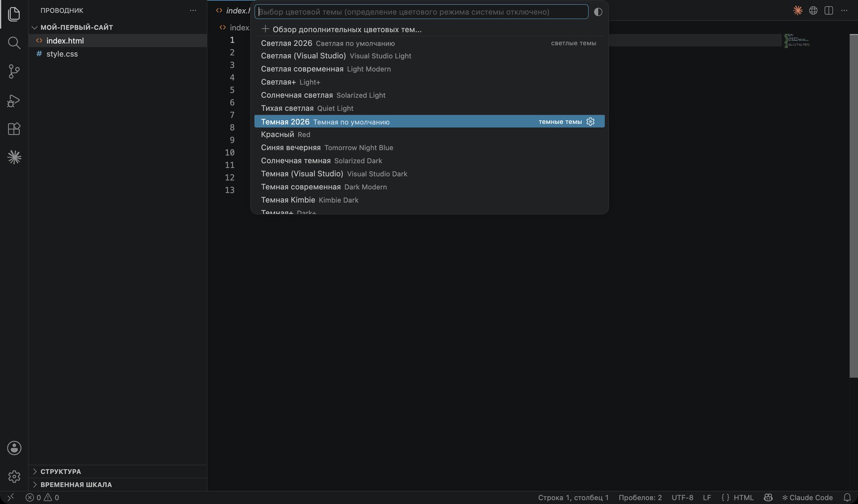The image size is (858, 504).
Task: Open the Explorer view in activity bar
Action: coord(14,14)
